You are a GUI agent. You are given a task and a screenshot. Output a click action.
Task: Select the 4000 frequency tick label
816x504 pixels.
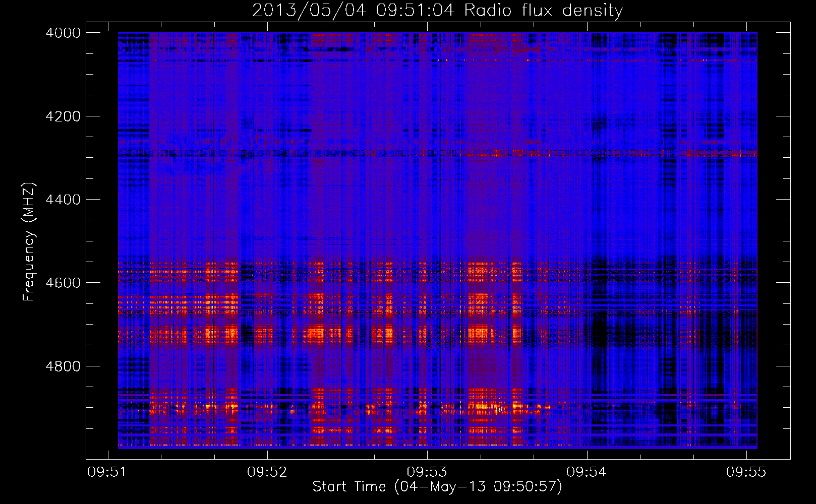coord(63,33)
